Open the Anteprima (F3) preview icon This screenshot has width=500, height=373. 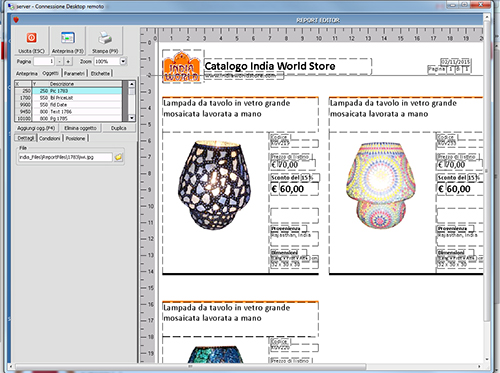click(68, 38)
